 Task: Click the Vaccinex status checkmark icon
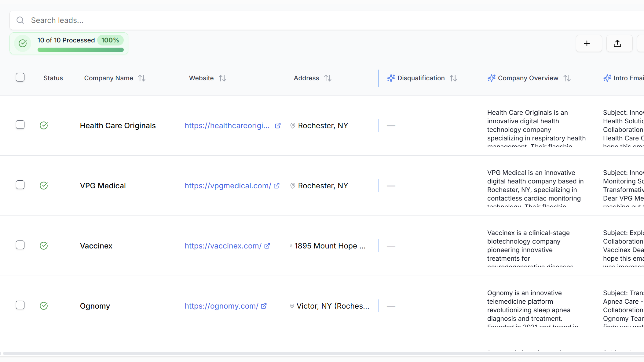[44, 246]
